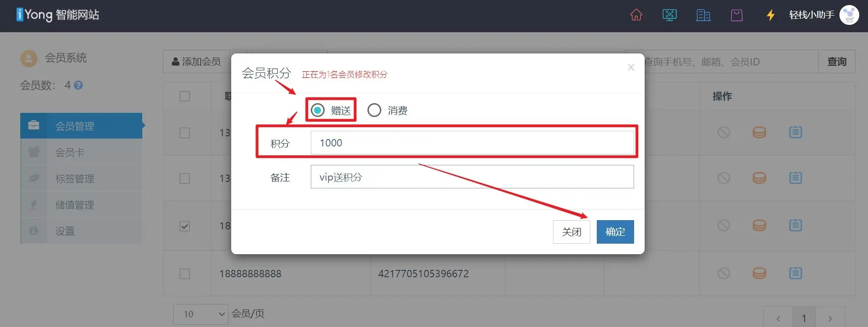Click the help question mark beside member count

(78, 85)
